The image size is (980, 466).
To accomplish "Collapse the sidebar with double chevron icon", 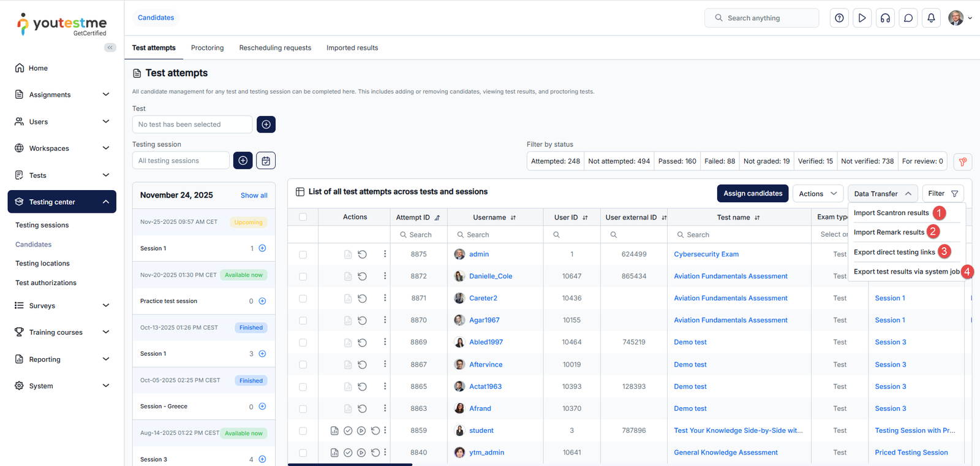I will coord(110,47).
